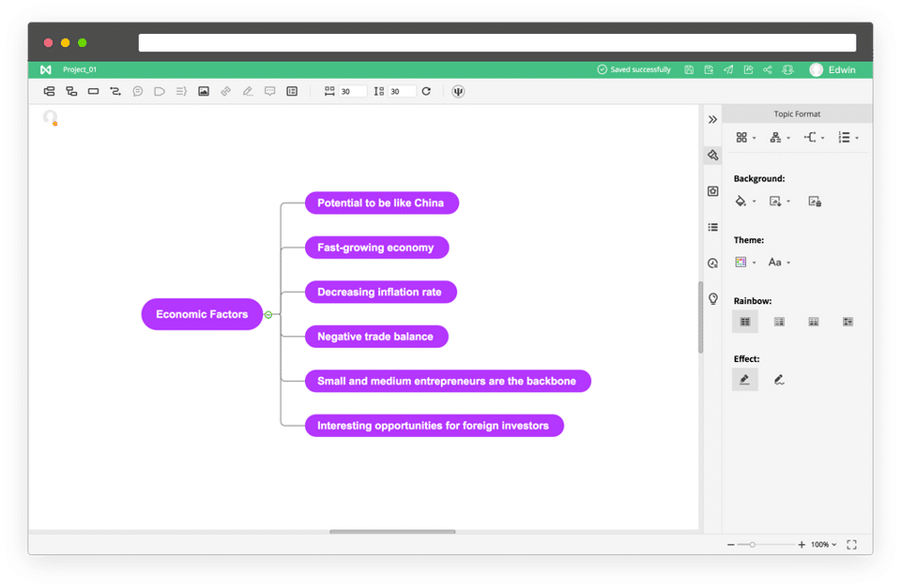This screenshot has height=588, width=901.
Task: Select the Fast-growing economy topic
Action: pyautogui.click(x=376, y=248)
